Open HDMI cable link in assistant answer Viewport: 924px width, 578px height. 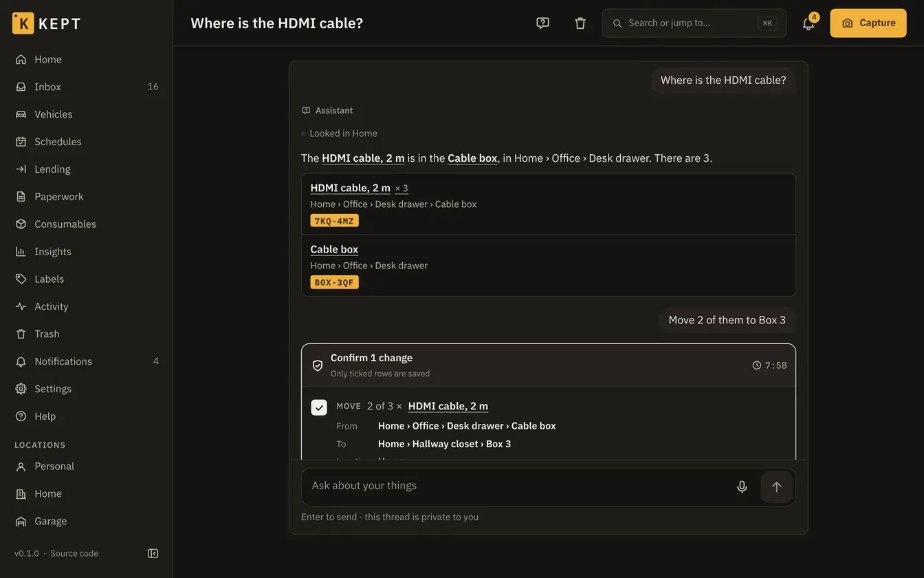363,158
